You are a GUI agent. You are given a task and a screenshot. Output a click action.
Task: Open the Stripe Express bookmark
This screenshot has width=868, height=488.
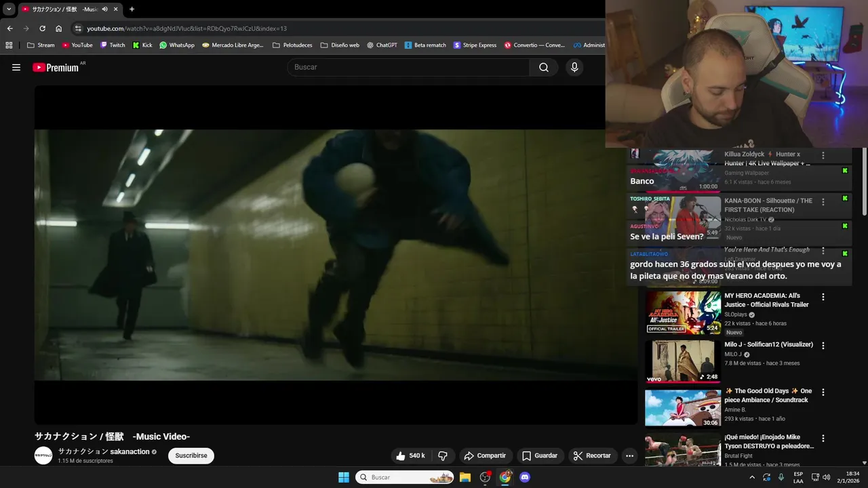click(475, 45)
